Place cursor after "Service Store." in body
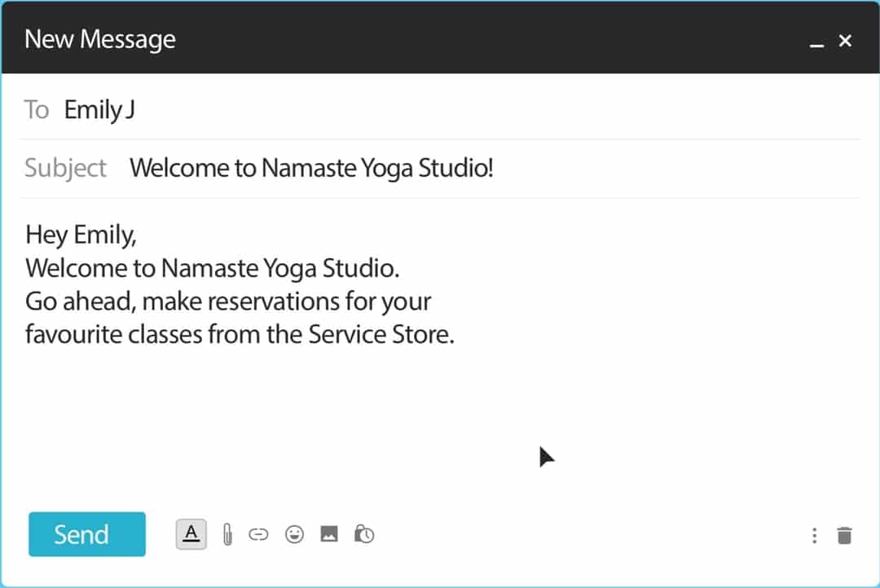 455,335
